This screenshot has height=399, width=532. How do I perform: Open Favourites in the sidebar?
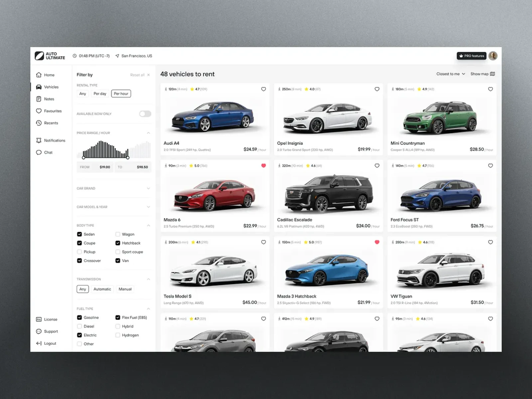coord(49,111)
